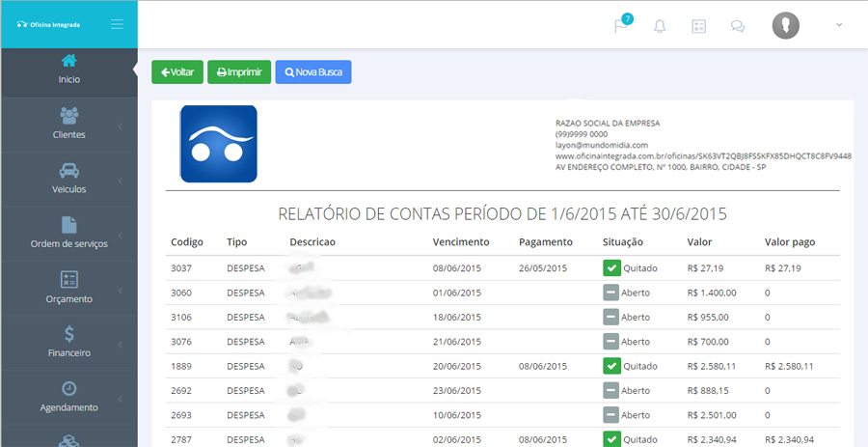The image size is (868, 447).
Task: Click the Valor pago column header
Action: coord(790,242)
